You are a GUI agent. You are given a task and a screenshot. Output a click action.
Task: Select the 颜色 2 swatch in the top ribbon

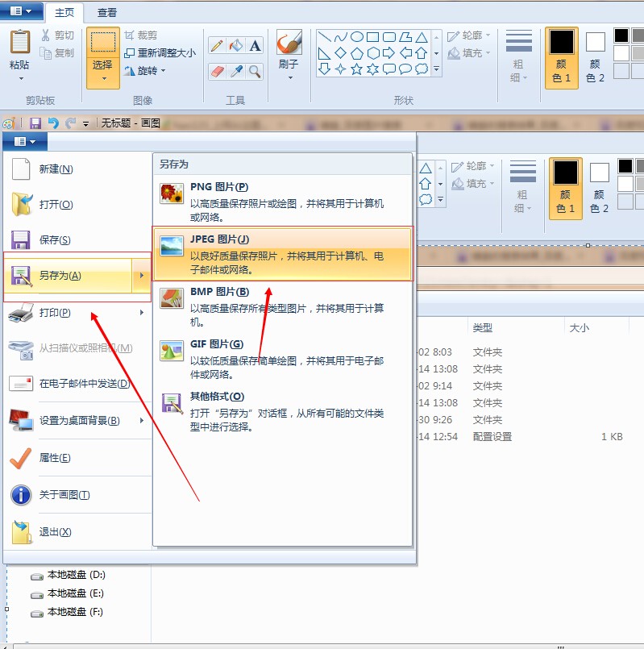point(595,56)
